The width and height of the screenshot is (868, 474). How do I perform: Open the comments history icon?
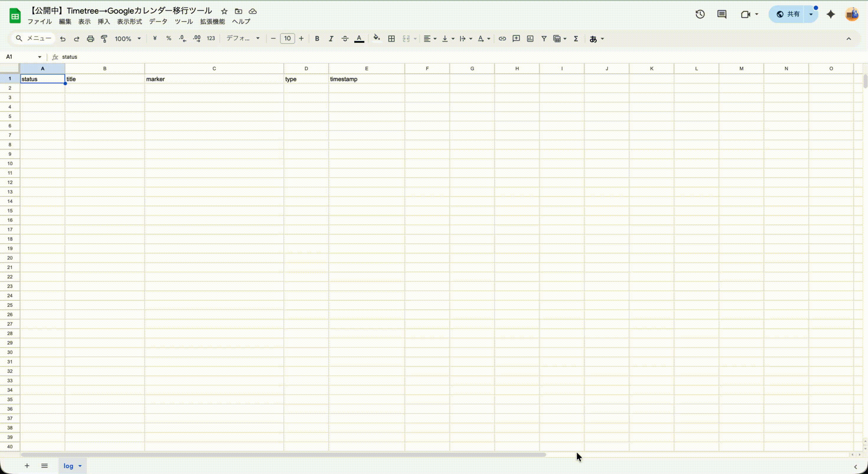722,14
